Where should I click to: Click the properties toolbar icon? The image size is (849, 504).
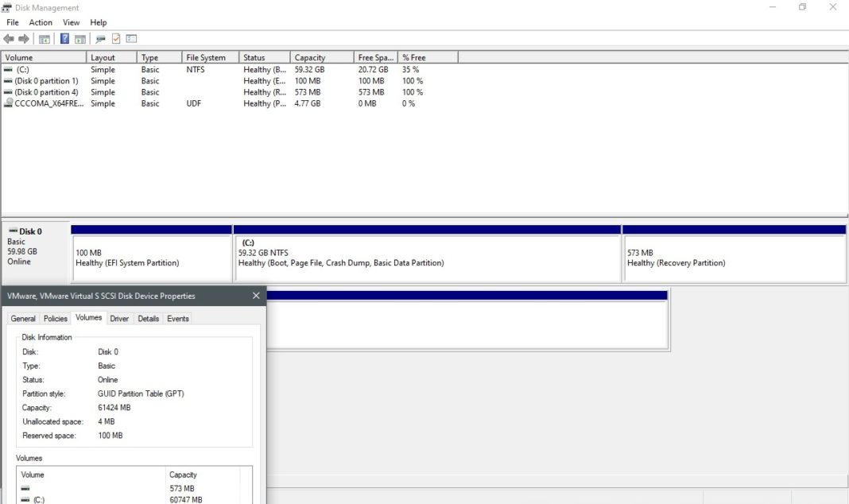coord(130,38)
